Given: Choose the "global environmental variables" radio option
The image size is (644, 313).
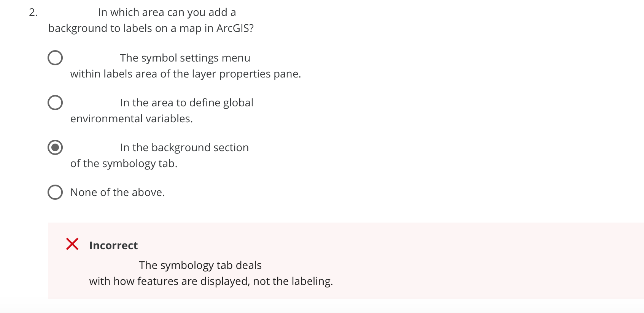Looking at the screenshot, I should coord(55,103).
